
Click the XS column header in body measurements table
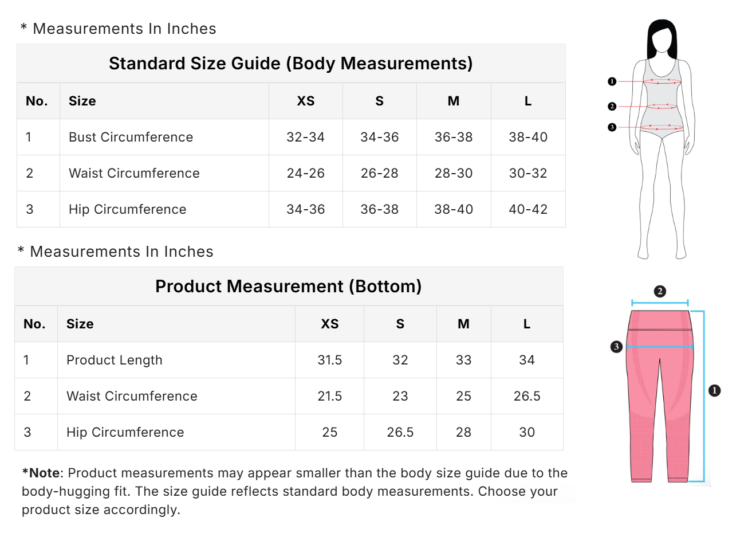(x=305, y=101)
